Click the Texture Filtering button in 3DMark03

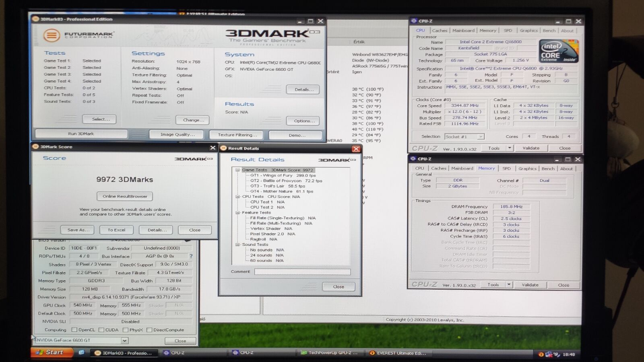coord(237,135)
